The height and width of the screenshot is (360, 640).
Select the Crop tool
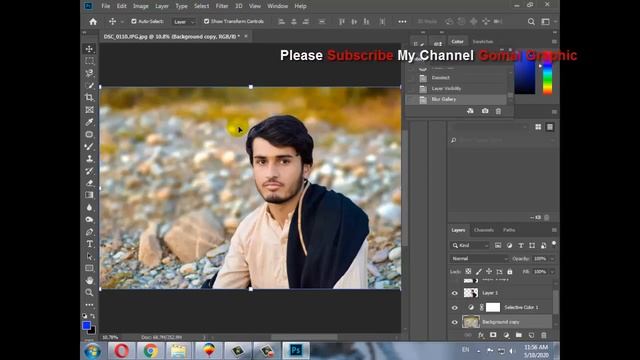coord(89,98)
